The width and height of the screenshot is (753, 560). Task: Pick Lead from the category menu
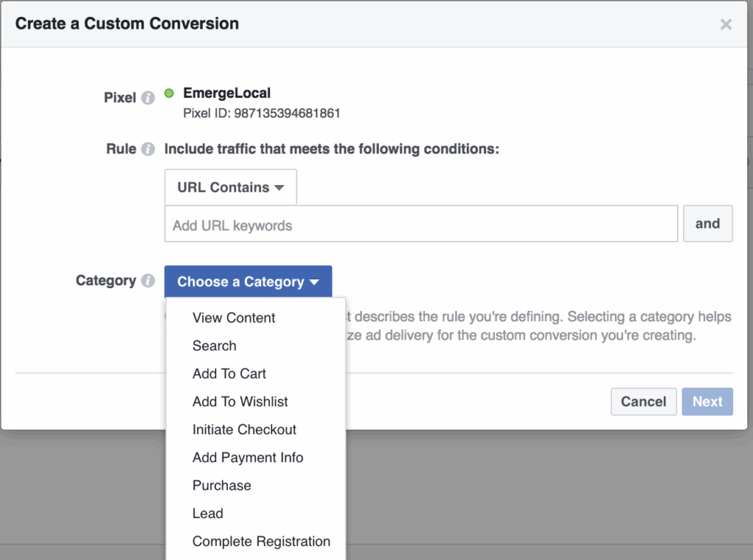(x=208, y=513)
